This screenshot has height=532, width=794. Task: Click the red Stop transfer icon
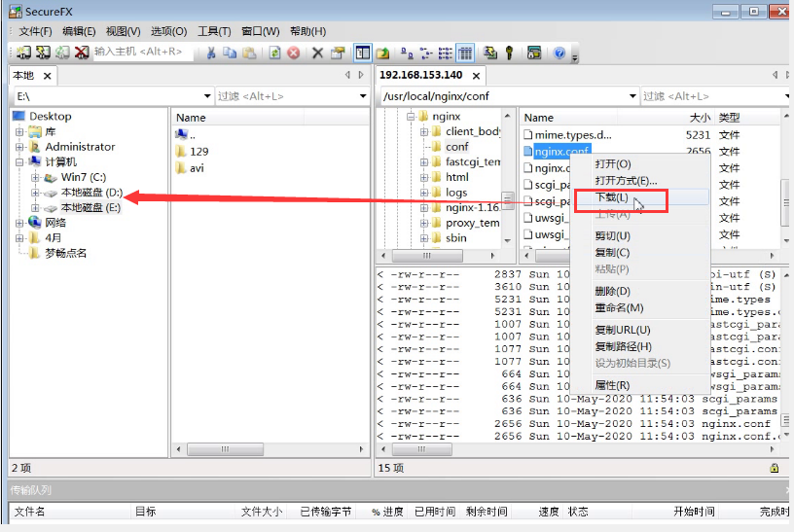click(x=294, y=53)
